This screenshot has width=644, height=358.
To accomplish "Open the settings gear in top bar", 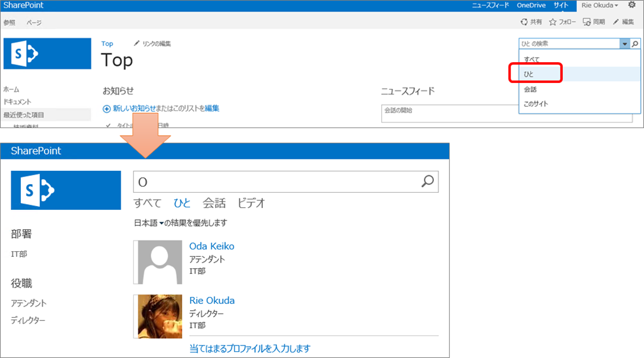I will pyautogui.click(x=631, y=5).
